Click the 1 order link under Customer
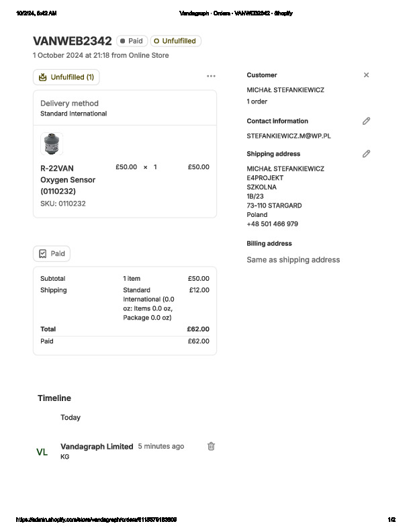Image resolution: width=411 pixels, height=532 pixels. pyautogui.click(x=257, y=102)
